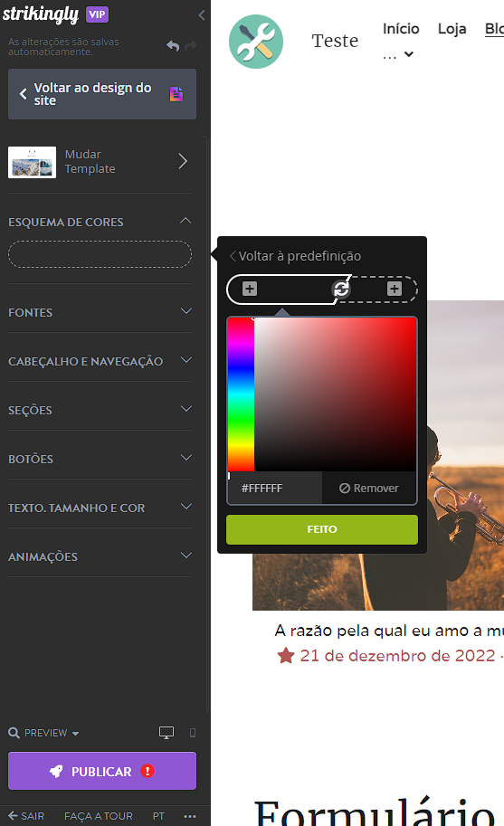Screen dimensions: 504x826
Task: Click the rainbow hue slider strip
Action: [242, 394]
